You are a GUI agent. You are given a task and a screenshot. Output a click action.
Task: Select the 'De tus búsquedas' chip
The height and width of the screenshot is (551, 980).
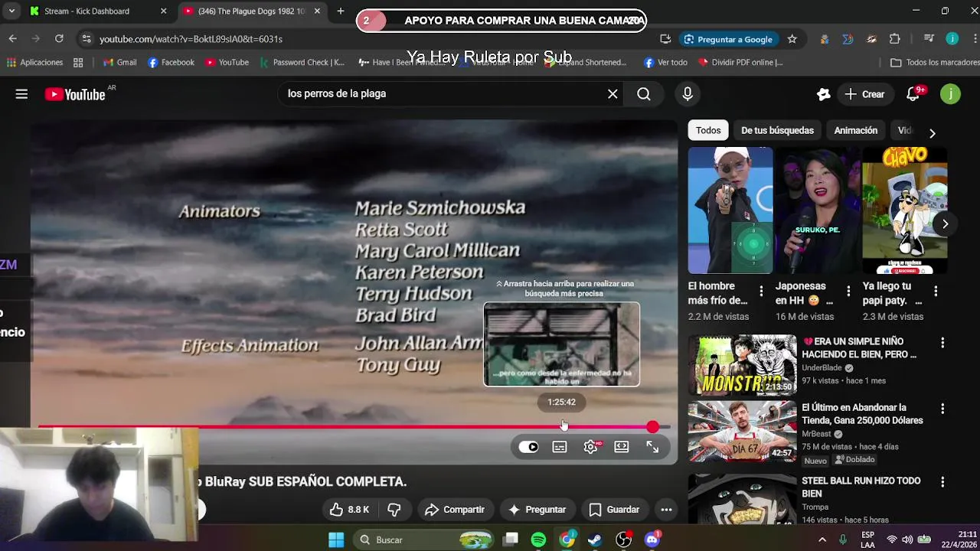[x=777, y=131]
